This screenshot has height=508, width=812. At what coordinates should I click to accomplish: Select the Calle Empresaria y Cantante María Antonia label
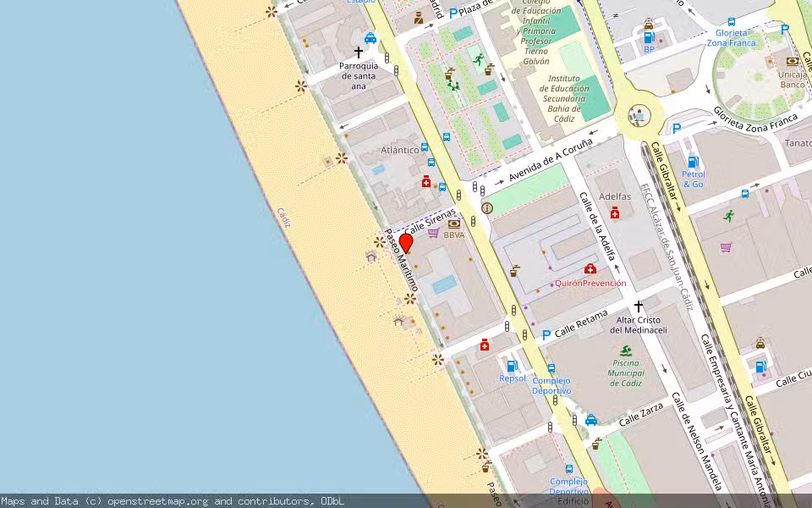point(737,420)
